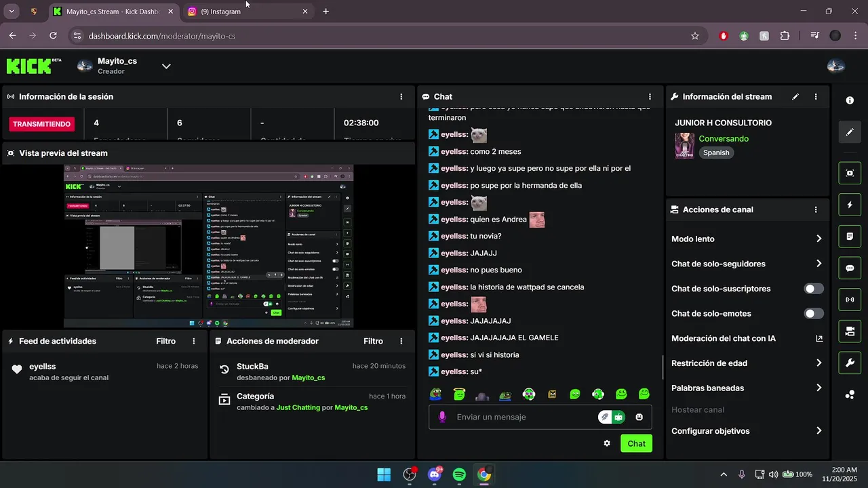Viewport: 868px width, 488px height.
Task: Switch to Mayito_cs Stream Kick Dashboard tab
Action: [113, 12]
